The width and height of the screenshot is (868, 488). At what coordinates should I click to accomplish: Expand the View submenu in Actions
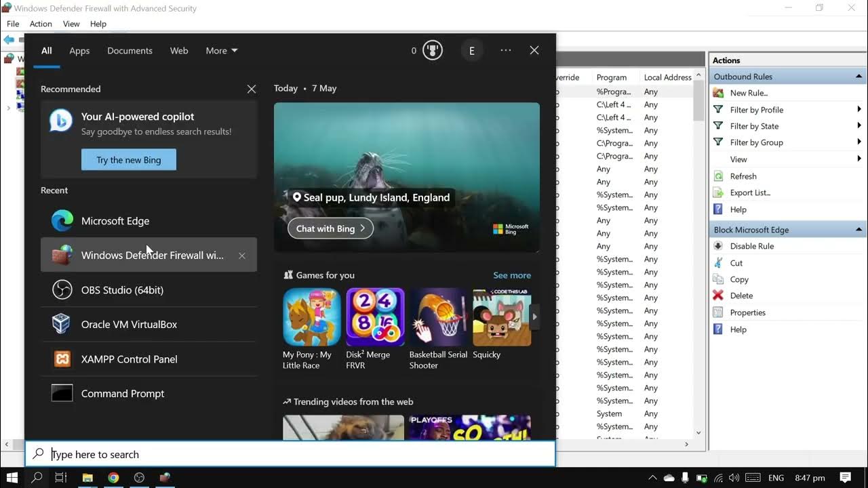(x=787, y=159)
